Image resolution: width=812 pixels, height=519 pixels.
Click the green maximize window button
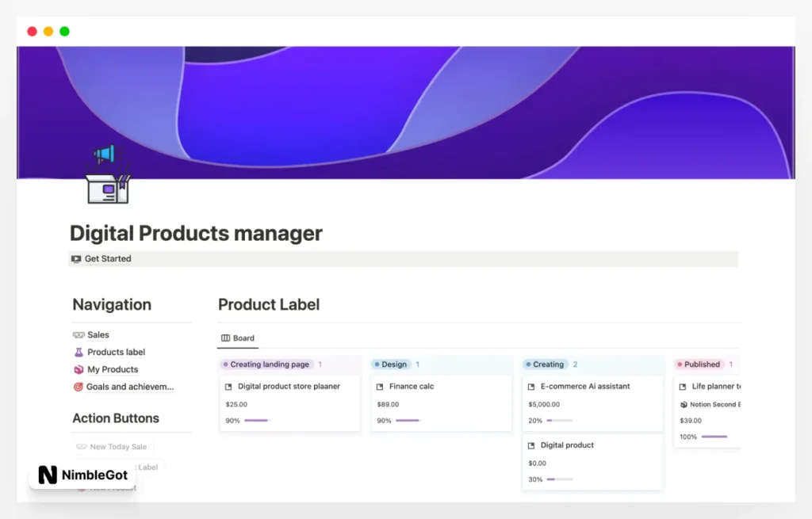pyautogui.click(x=65, y=32)
